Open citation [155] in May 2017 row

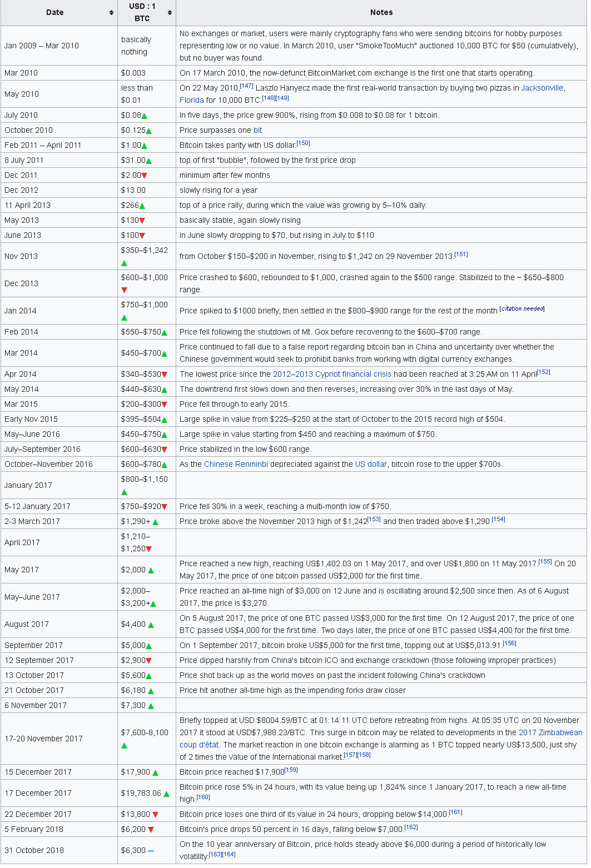coord(545,561)
